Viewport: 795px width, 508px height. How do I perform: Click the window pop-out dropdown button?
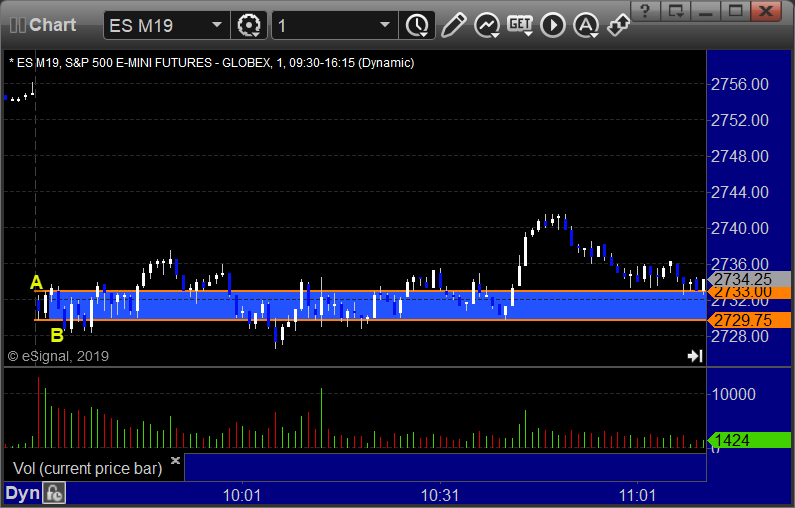675,11
